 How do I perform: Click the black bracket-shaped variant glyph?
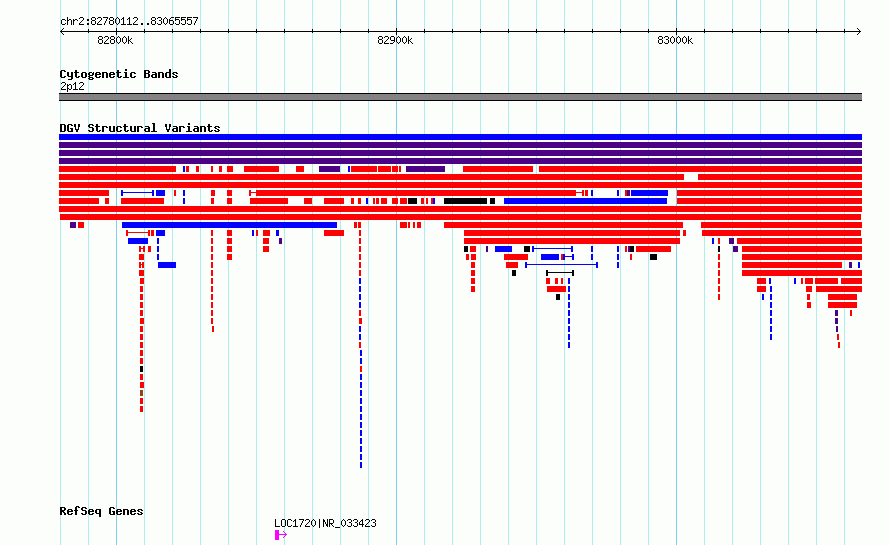(560, 273)
